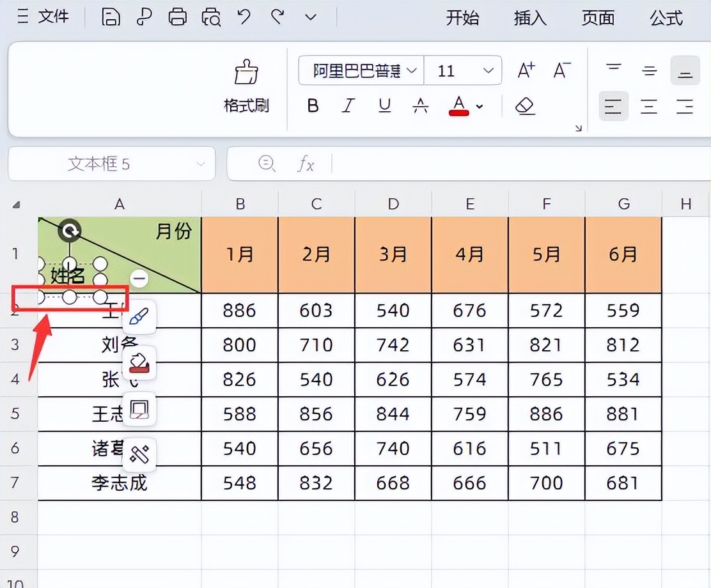Decrease font size with A- icon
711x588 pixels.
(x=561, y=70)
